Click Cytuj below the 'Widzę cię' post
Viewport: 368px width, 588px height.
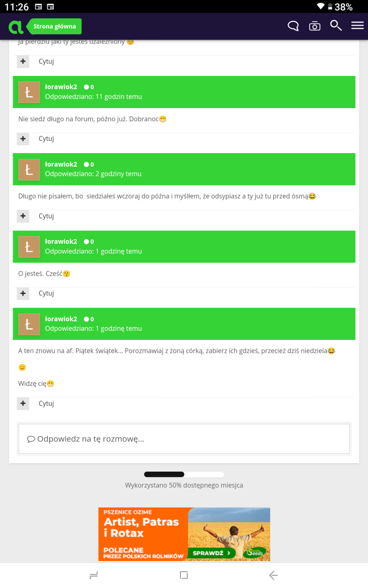pyautogui.click(x=46, y=403)
